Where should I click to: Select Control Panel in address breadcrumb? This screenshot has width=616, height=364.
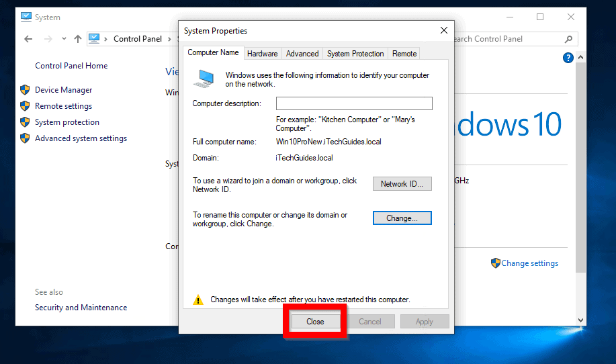[x=138, y=39]
